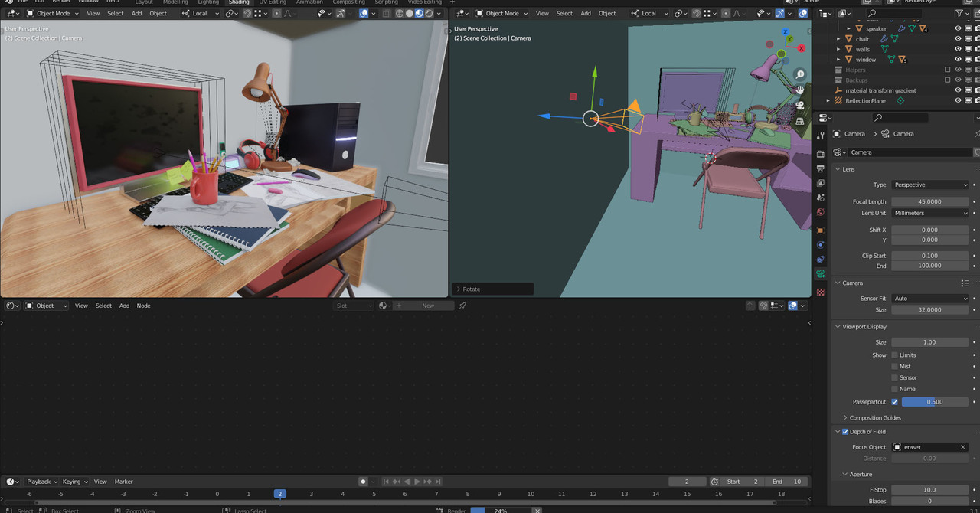
Task: Select solid shading in left viewport header
Action: point(410,13)
